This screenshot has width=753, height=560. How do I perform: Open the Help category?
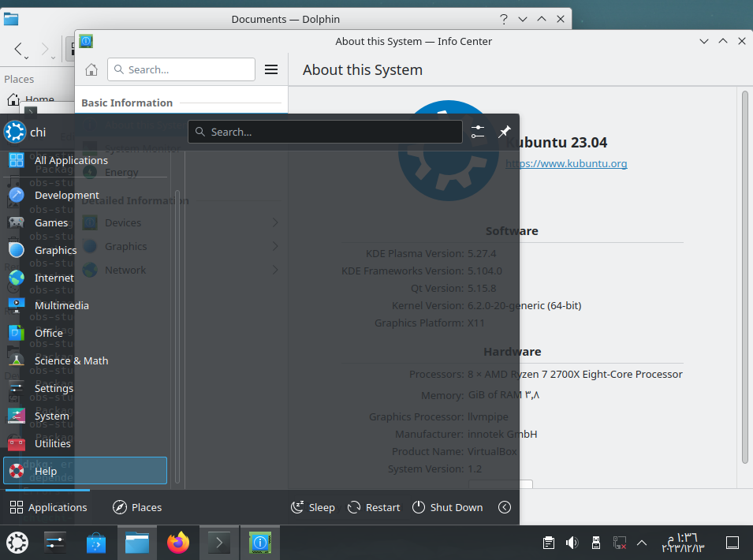pyautogui.click(x=85, y=471)
